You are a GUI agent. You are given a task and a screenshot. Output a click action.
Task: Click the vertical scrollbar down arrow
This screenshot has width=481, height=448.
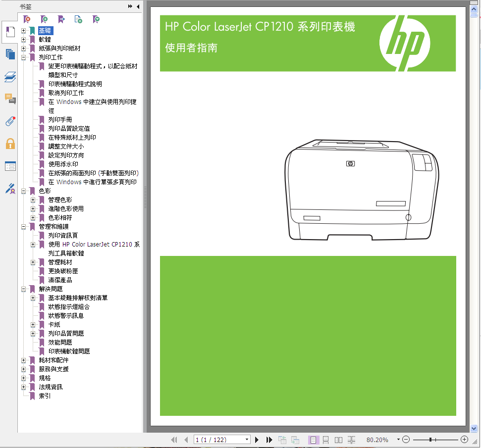(x=474, y=428)
